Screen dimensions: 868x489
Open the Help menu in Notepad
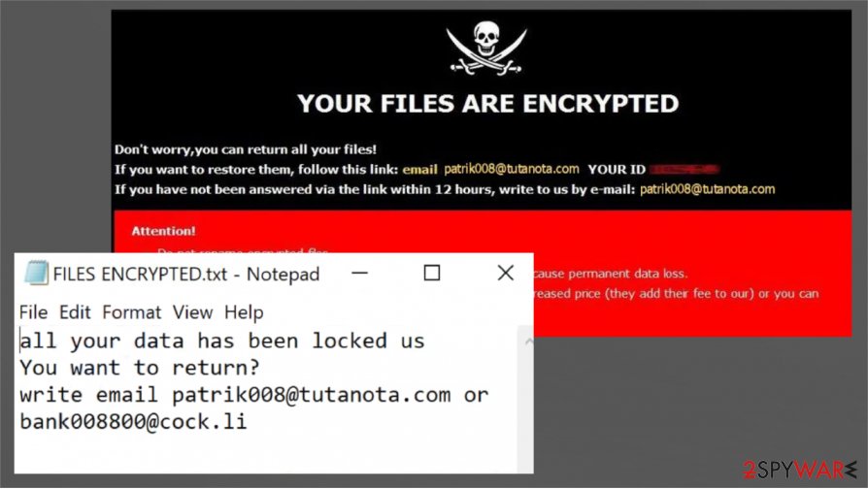click(x=244, y=312)
